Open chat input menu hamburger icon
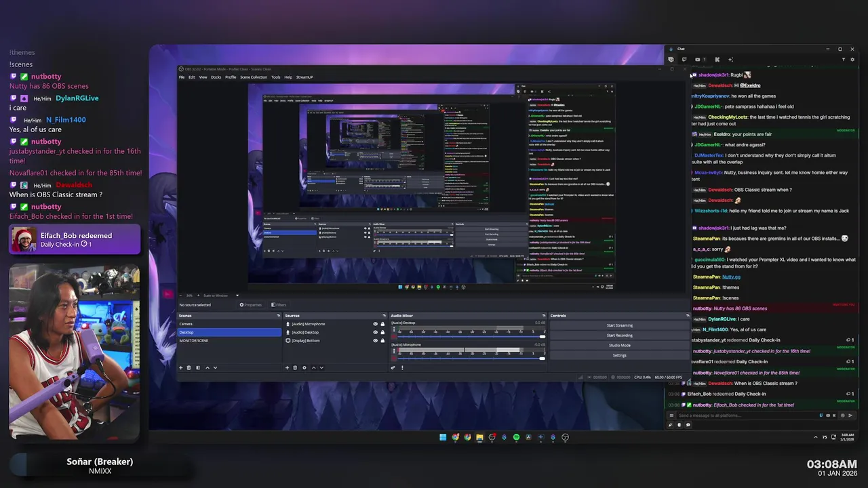Screen dimensions: 868x488 [x=671, y=415]
